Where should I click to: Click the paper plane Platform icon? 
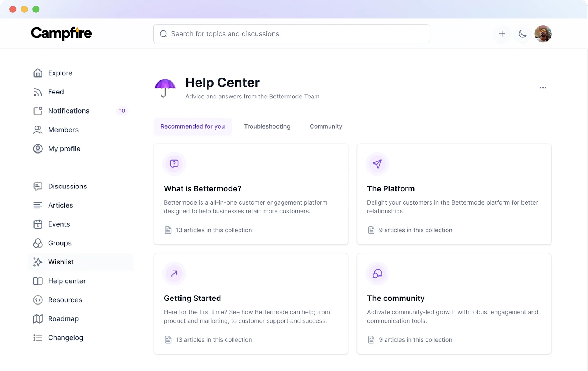click(377, 164)
